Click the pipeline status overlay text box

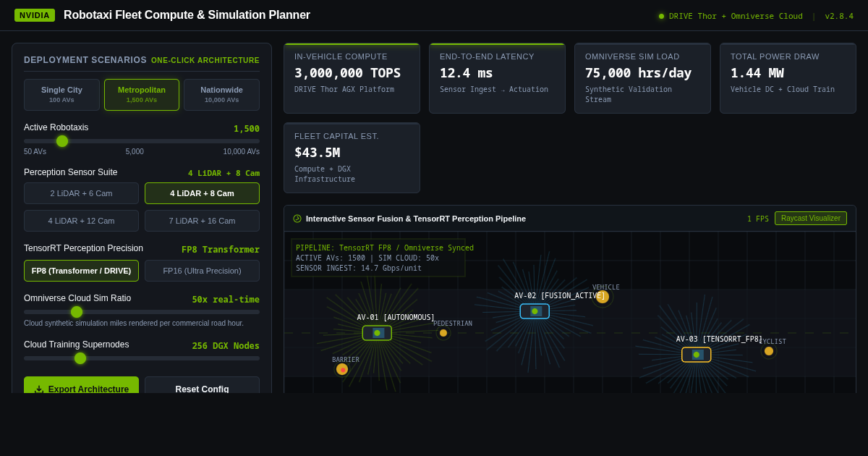(378, 258)
